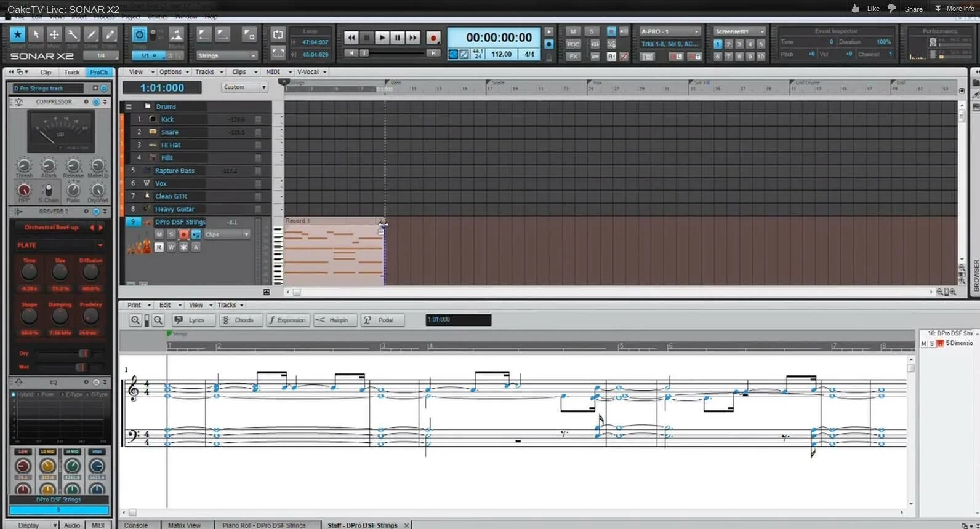Click the Hairpin button

pos(335,320)
